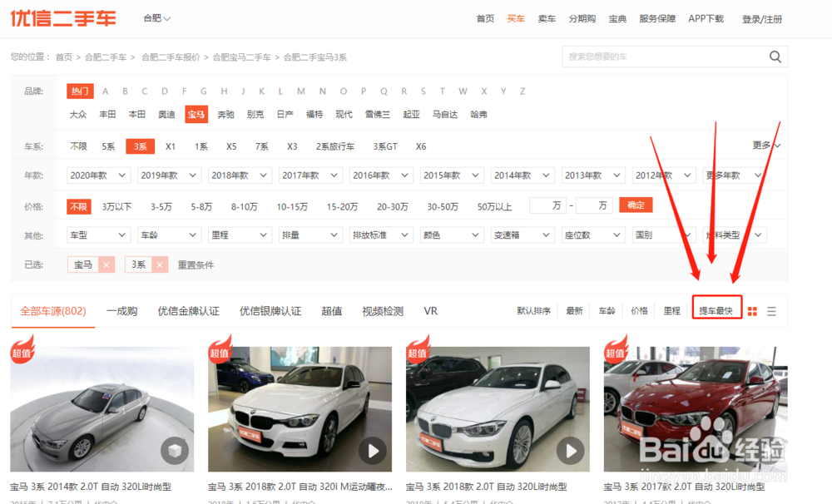This screenshot has width=832, height=504.
Task: Open the 2018年款 dropdown
Action: pyautogui.click(x=240, y=175)
